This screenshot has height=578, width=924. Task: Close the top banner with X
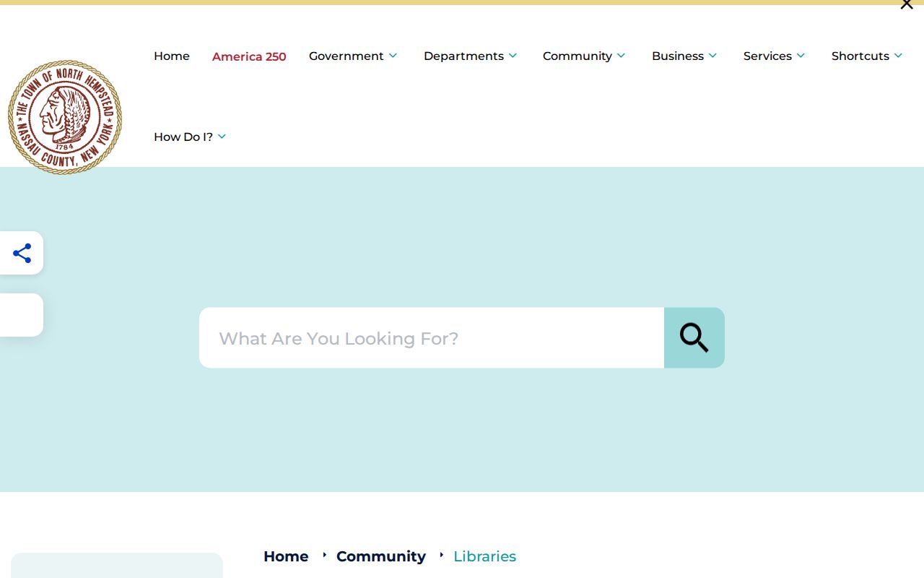[x=907, y=4]
